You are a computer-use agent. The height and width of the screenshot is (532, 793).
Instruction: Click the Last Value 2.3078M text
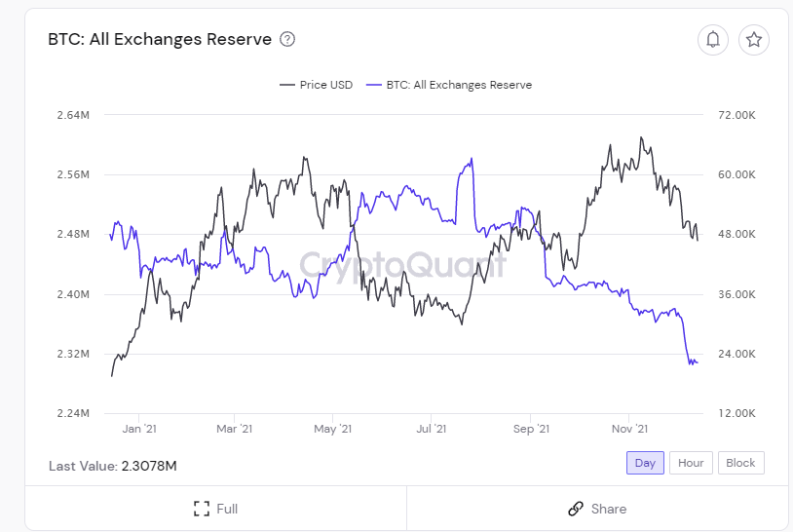click(x=113, y=466)
